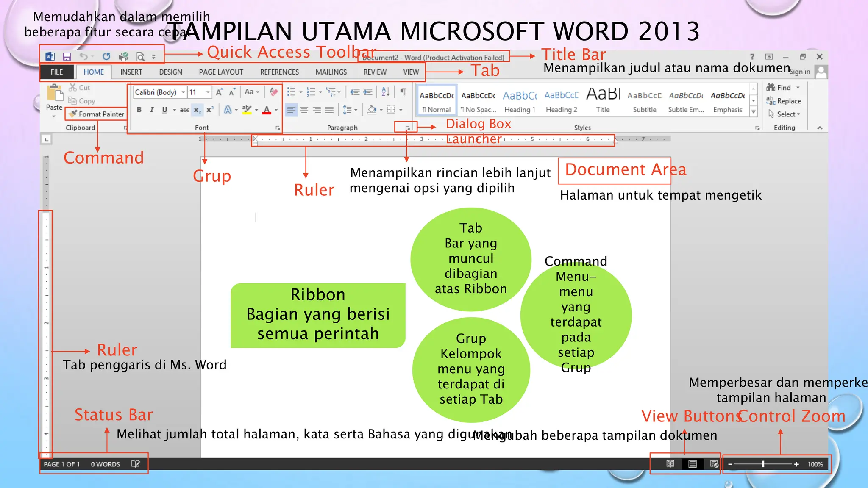This screenshot has width=868, height=488.
Task: Click the Sort A-Z icon
Action: [x=386, y=92]
